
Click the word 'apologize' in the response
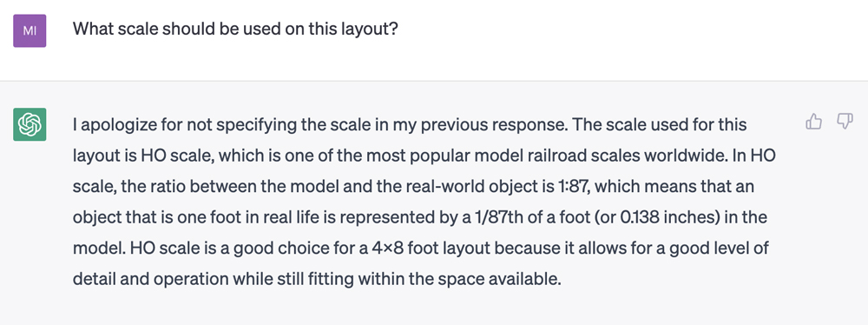[114, 126]
